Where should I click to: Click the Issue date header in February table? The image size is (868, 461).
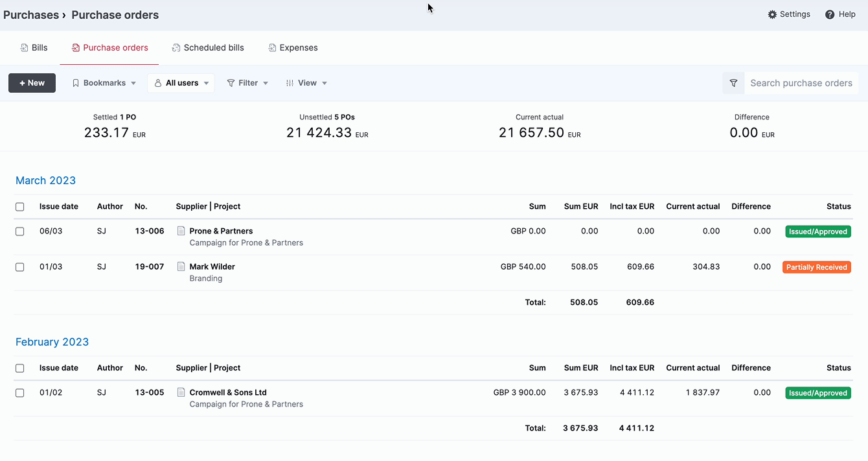pos(59,368)
